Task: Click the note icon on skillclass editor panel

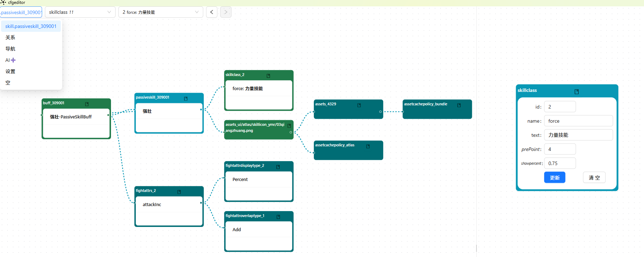Action: tap(576, 92)
